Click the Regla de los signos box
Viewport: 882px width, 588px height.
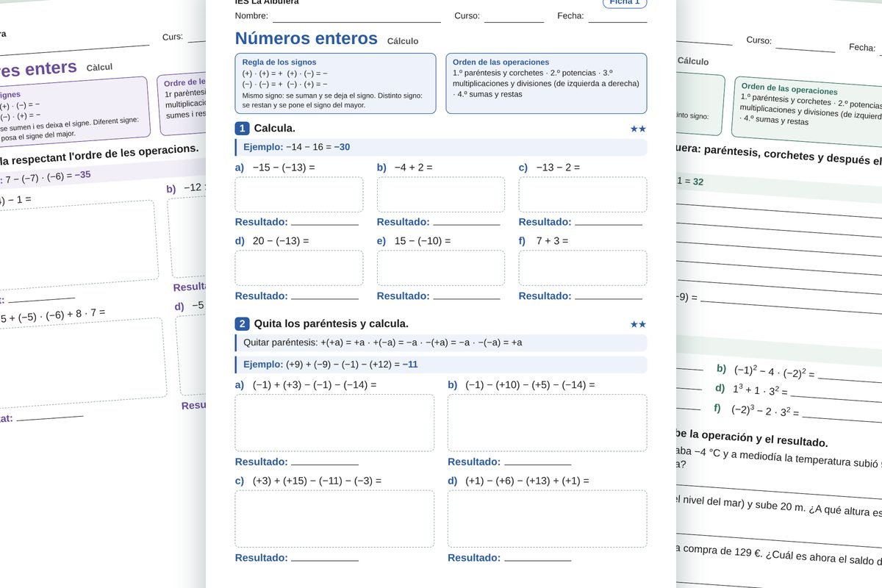pyautogui.click(x=336, y=83)
